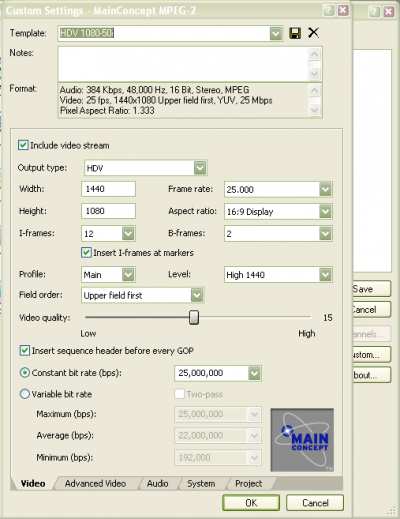This screenshot has height=519, width=400.
Task: Click the Video quality slider handle
Action: [194, 317]
